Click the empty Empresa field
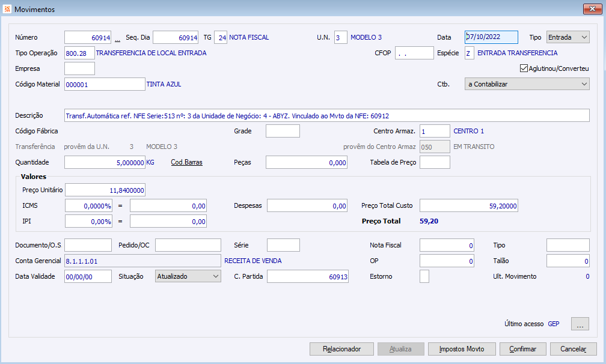The height and width of the screenshot is (364, 606). pyautogui.click(x=79, y=68)
